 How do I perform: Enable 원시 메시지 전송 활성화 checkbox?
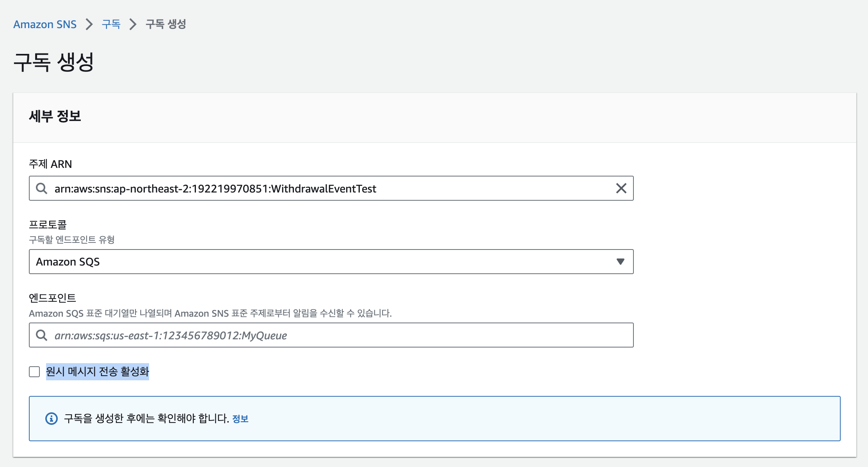point(34,372)
